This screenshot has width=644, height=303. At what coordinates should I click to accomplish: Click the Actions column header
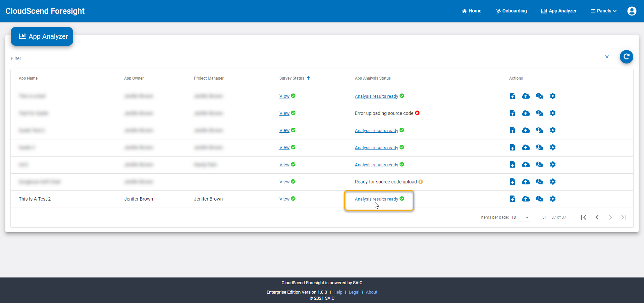pyautogui.click(x=516, y=78)
